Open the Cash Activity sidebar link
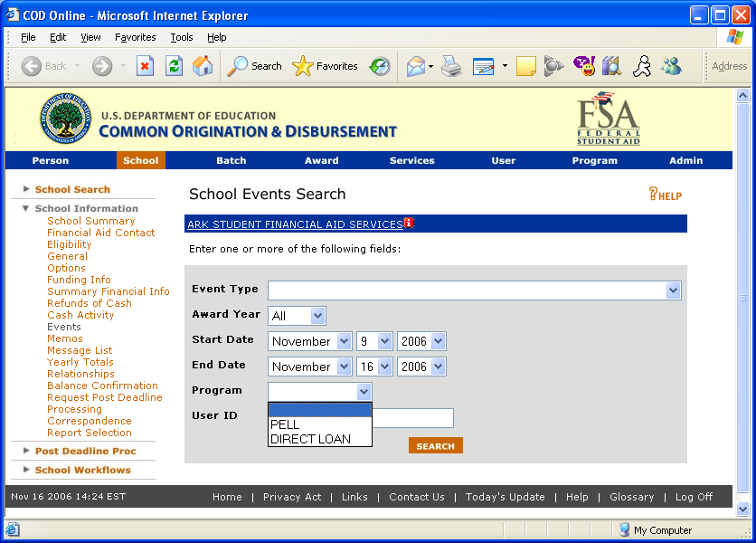The width and height of the screenshot is (756, 543). [80, 315]
